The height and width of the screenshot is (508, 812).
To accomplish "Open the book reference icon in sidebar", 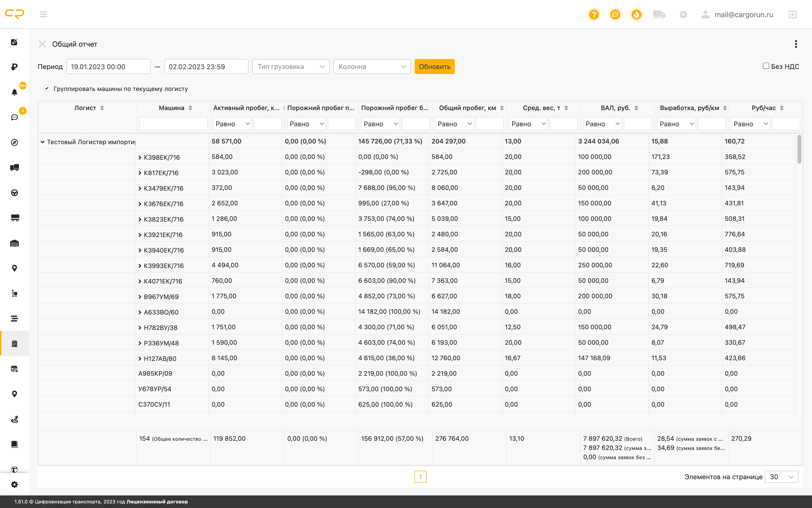I will [14, 445].
